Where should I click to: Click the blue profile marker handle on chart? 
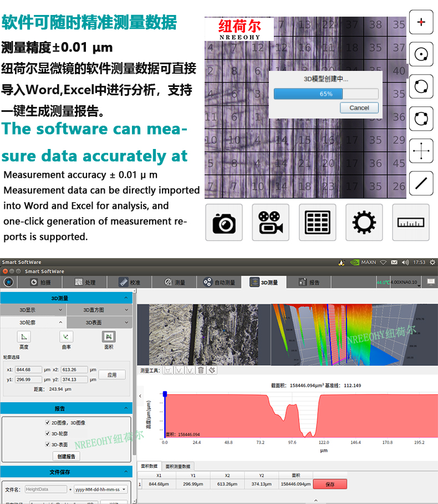tap(165, 394)
